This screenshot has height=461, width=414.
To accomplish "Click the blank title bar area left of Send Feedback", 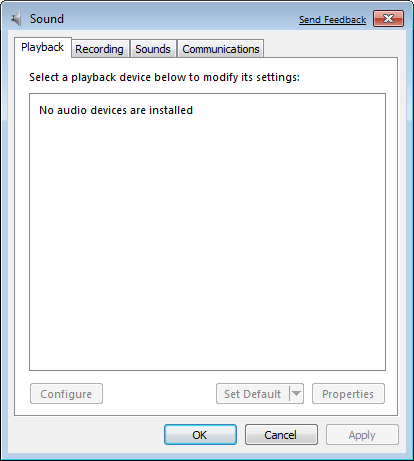I will point(180,19).
